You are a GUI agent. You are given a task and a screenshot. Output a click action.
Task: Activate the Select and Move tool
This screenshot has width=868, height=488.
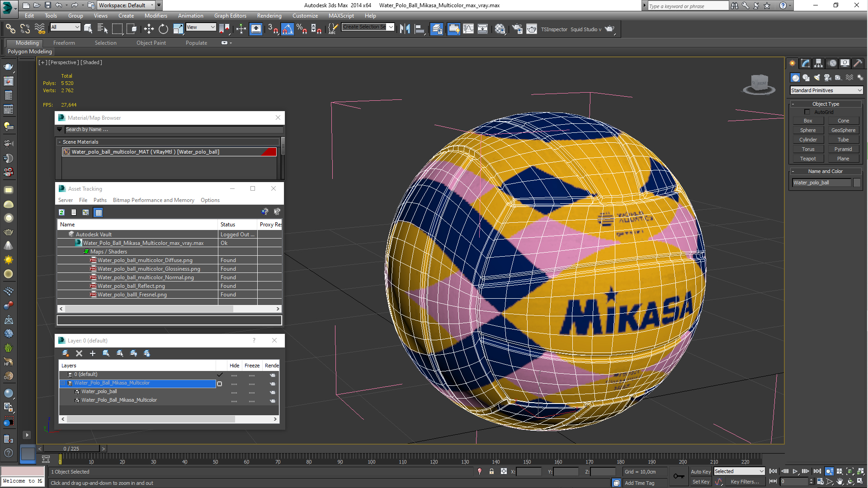(x=149, y=29)
